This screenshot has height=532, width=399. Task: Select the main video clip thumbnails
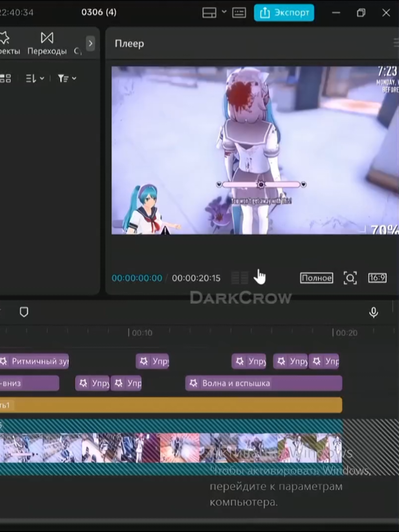[x=171, y=447]
